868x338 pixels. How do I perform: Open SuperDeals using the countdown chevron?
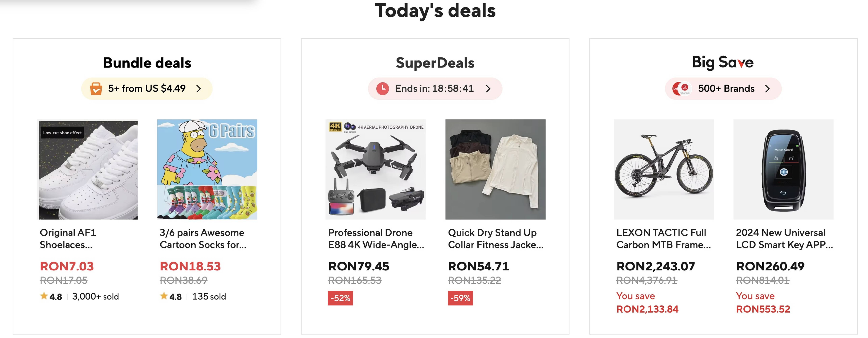[488, 89]
